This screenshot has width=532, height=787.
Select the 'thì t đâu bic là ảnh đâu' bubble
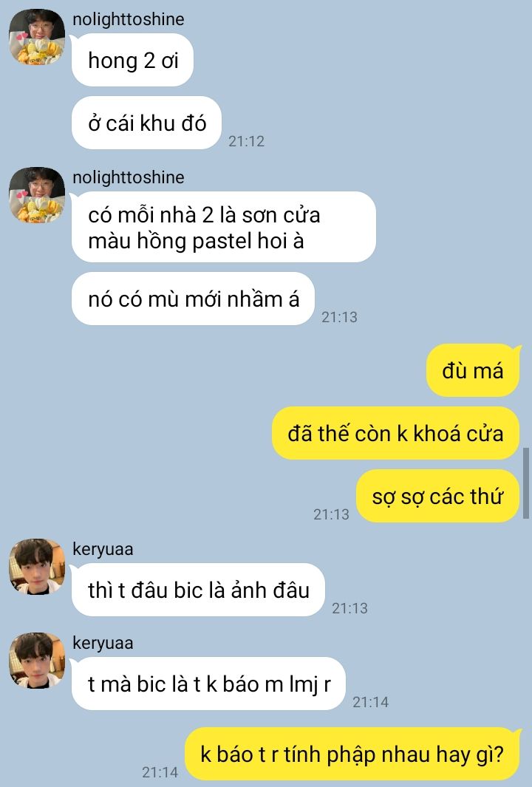click(x=198, y=590)
